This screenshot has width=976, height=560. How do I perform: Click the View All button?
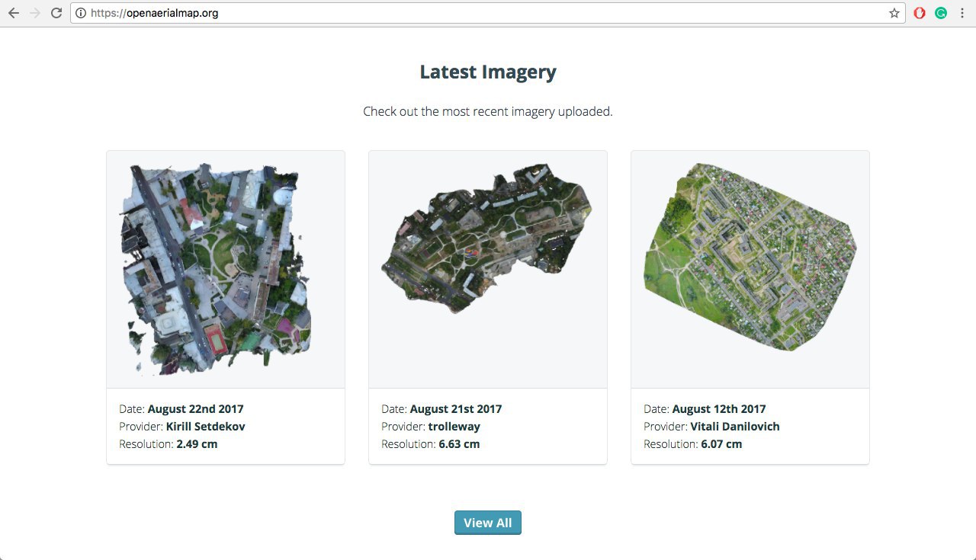click(488, 523)
